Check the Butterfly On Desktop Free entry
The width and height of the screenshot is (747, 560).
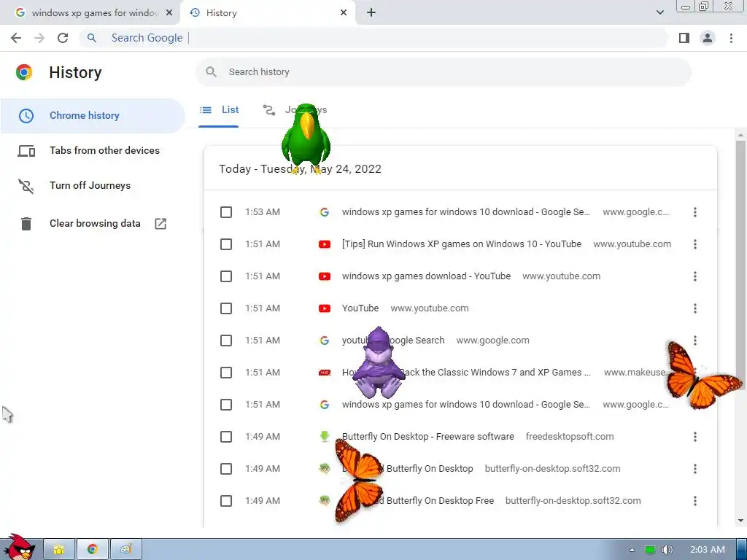pyautogui.click(x=226, y=501)
